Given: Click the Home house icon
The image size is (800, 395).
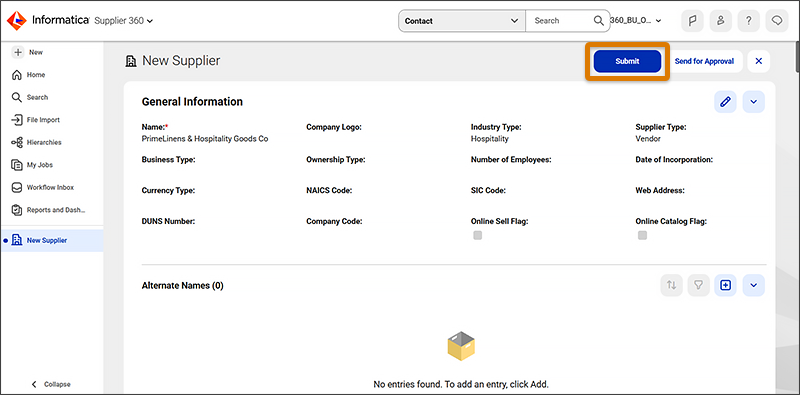Looking at the screenshot, I should point(17,75).
